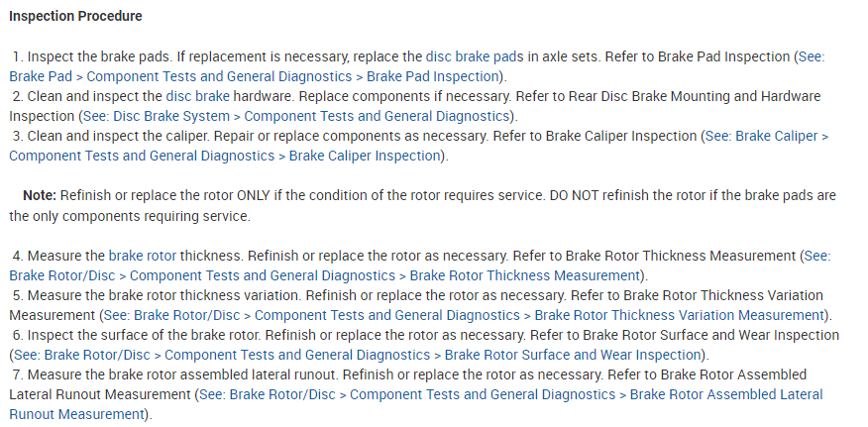This screenshot has width=868, height=427.
Task: Click the step 4 'Measure the' text
Action: tap(66, 257)
